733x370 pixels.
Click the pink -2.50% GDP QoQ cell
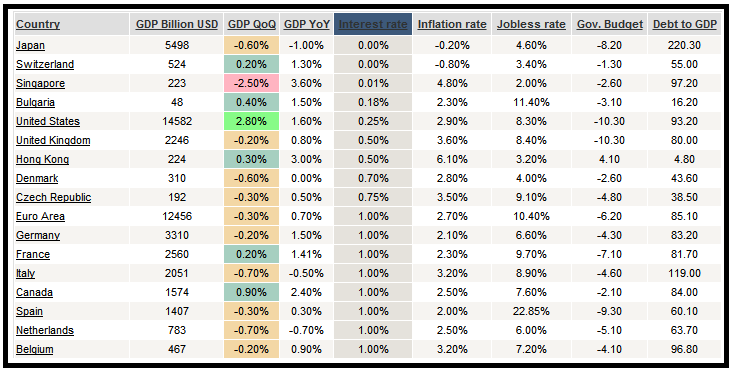point(252,84)
